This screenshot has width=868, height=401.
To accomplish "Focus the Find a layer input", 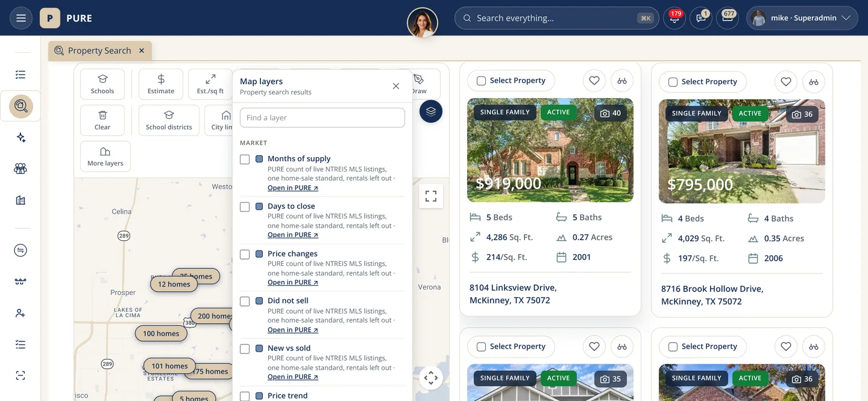I will click(322, 117).
